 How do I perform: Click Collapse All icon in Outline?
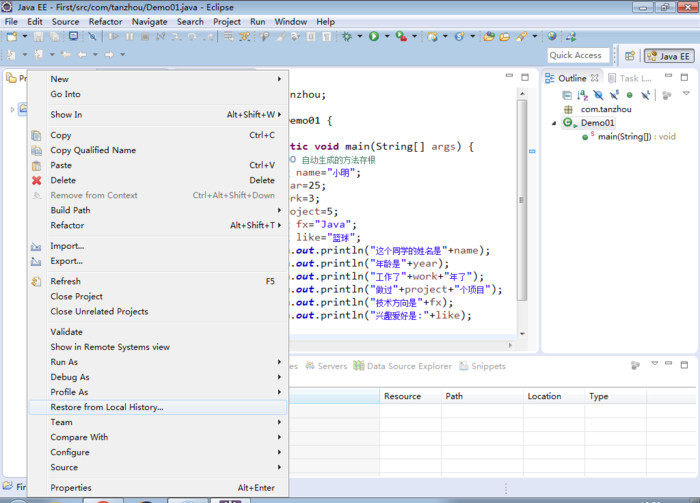pyautogui.click(x=567, y=95)
